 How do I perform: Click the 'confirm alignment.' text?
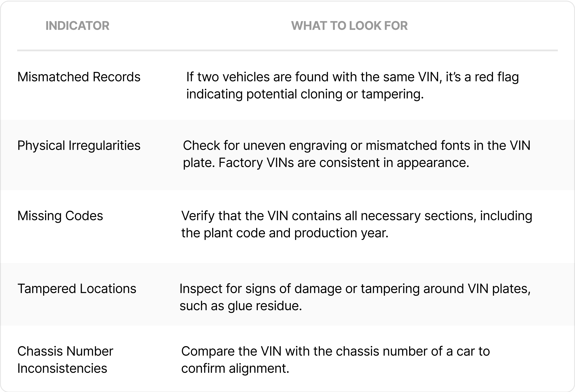235,368
